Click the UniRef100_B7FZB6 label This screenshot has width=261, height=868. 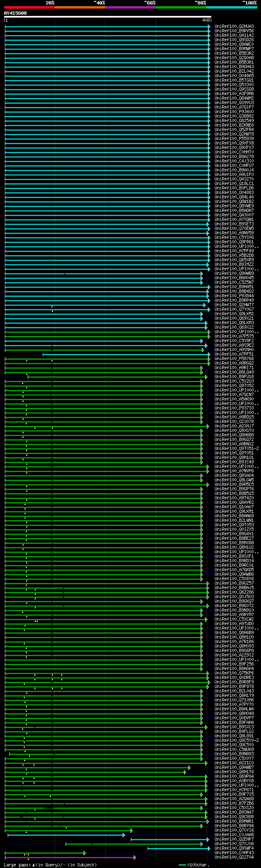(234, 803)
